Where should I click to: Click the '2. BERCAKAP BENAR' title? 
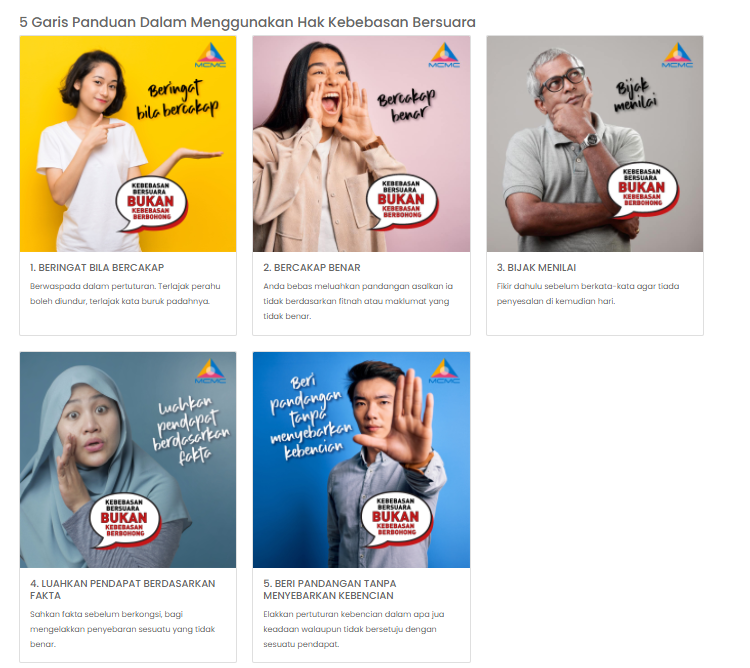[312, 268]
